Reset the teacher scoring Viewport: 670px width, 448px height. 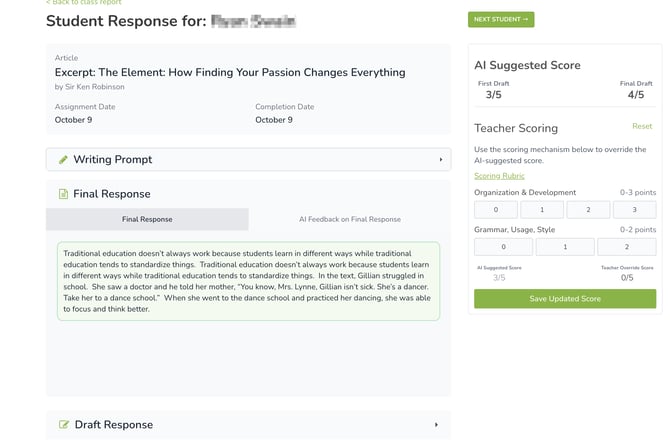tap(641, 126)
